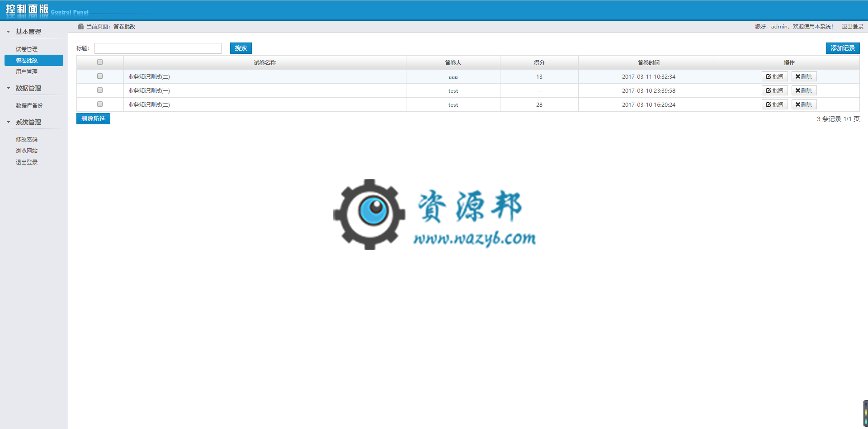The width and height of the screenshot is (868, 429).
Task: Click 批阅 for the 10:32:34 record
Action: tap(775, 77)
